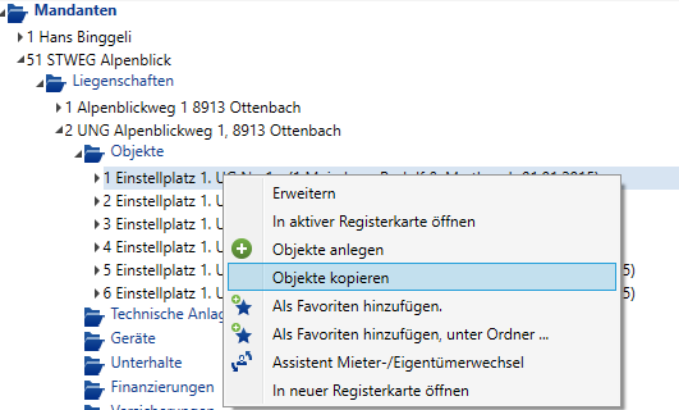Image resolution: width=679 pixels, height=410 pixels.
Task: Expand the 6 Einstellplatz row arrow
Action: 97,293
